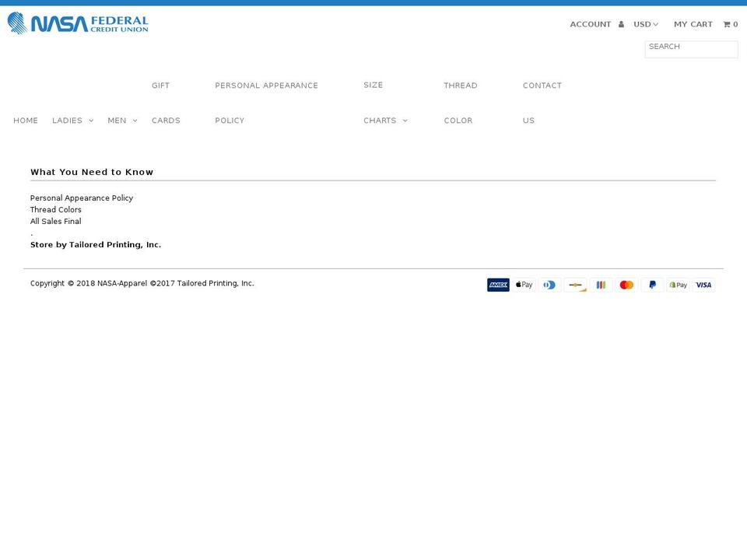Expand the Size Charts menu chevron
747x560 pixels.
405,121
